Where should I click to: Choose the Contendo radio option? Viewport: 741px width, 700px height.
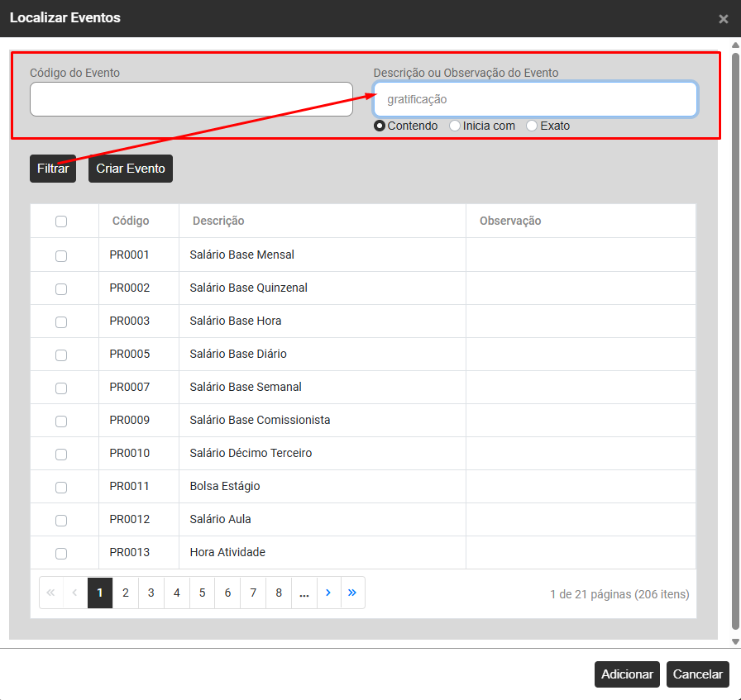(x=379, y=126)
